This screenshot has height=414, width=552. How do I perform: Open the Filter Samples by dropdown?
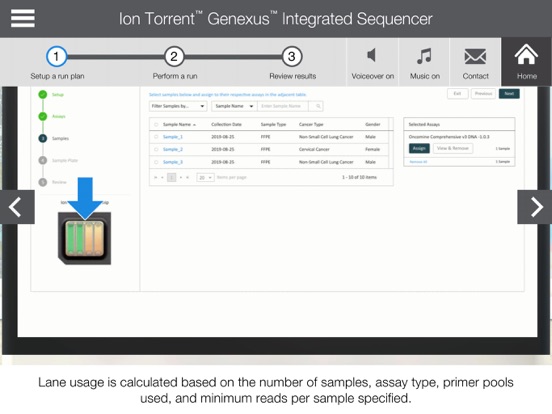click(178, 106)
